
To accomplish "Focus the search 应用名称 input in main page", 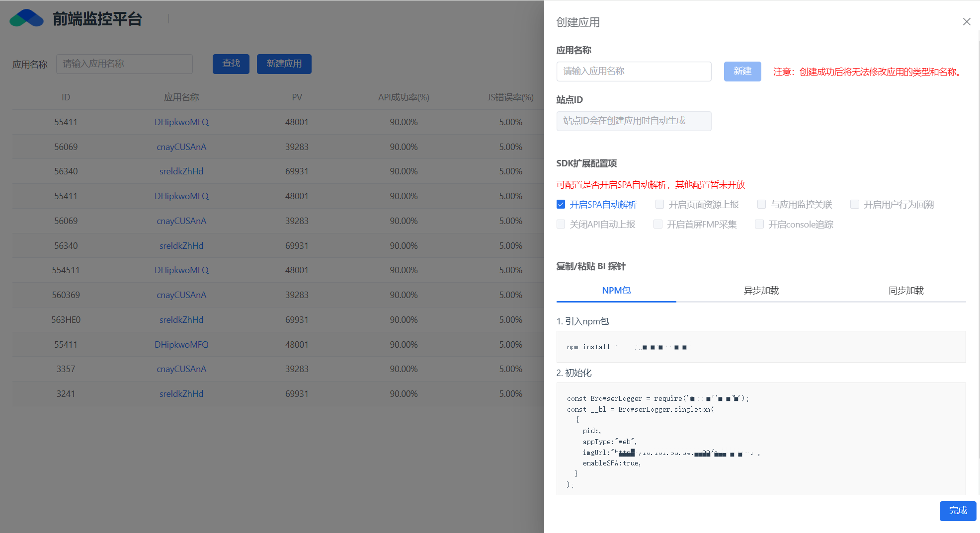I will coord(124,64).
